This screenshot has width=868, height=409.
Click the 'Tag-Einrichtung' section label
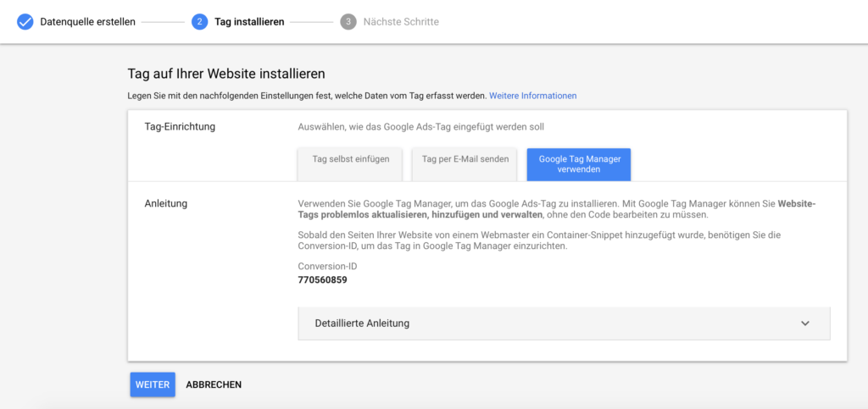(x=180, y=126)
